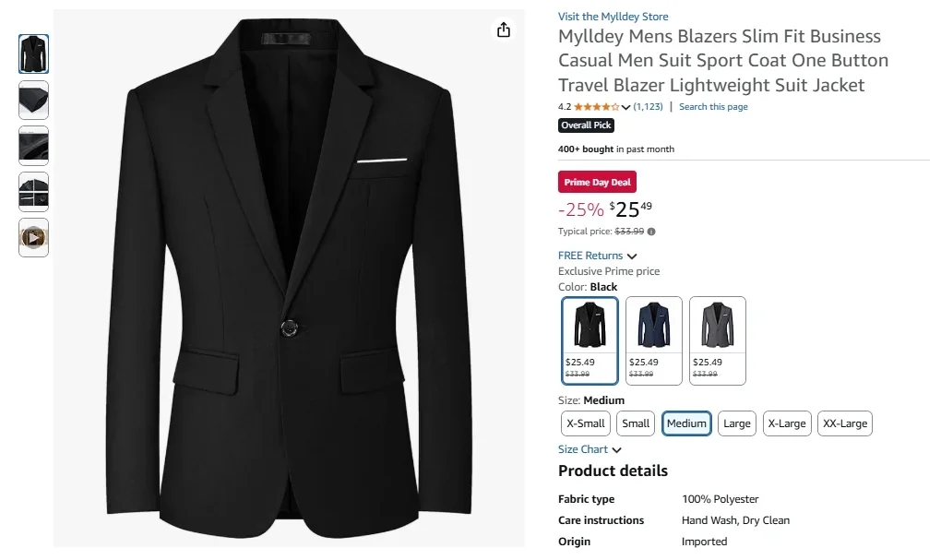Visit the Mylldey Store link
The width and height of the screenshot is (941, 560).
(x=613, y=16)
